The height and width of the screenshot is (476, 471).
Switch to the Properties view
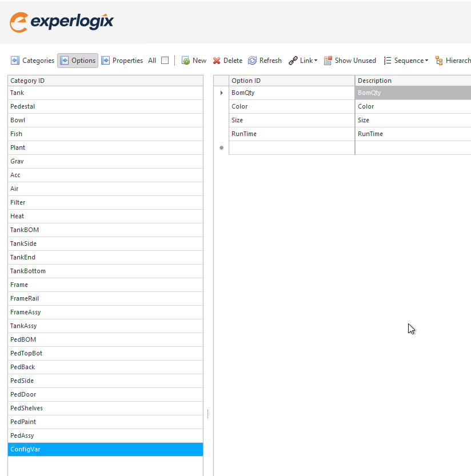tap(122, 61)
